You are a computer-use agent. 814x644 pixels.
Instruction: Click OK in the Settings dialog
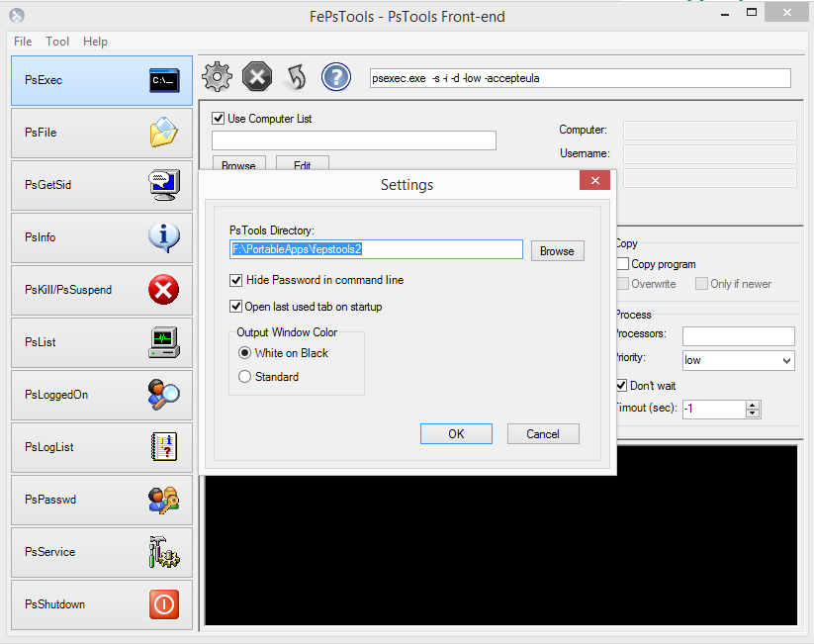[x=456, y=433]
